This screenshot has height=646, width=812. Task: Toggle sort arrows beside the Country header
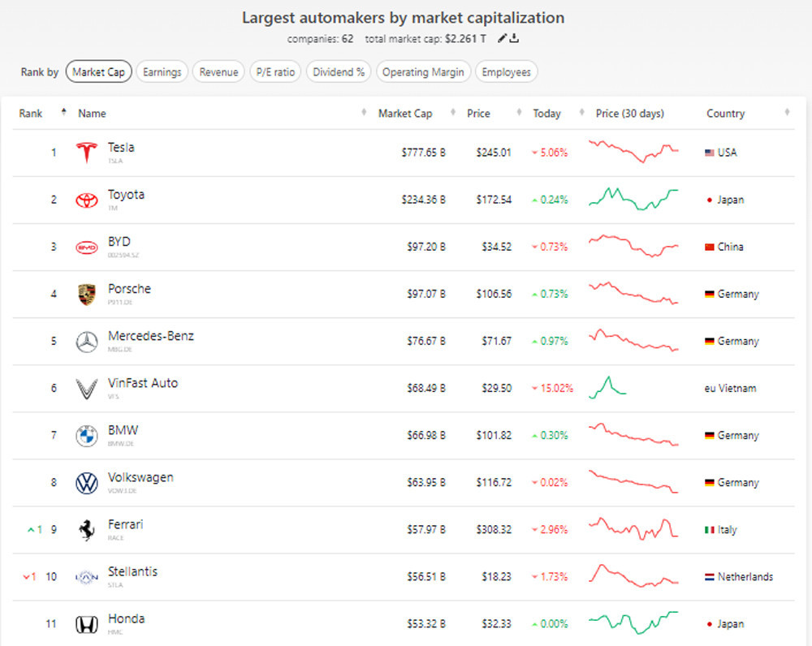[x=788, y=114]
